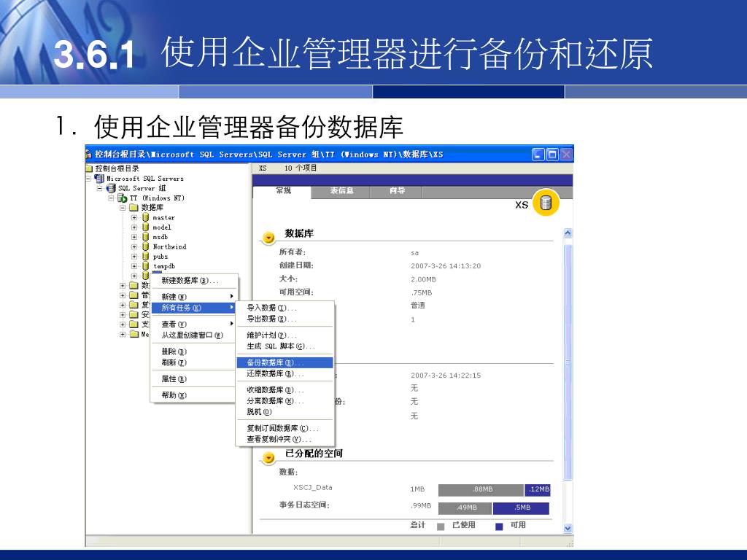Click the gray 已使用 legend square

pos(441,526)
